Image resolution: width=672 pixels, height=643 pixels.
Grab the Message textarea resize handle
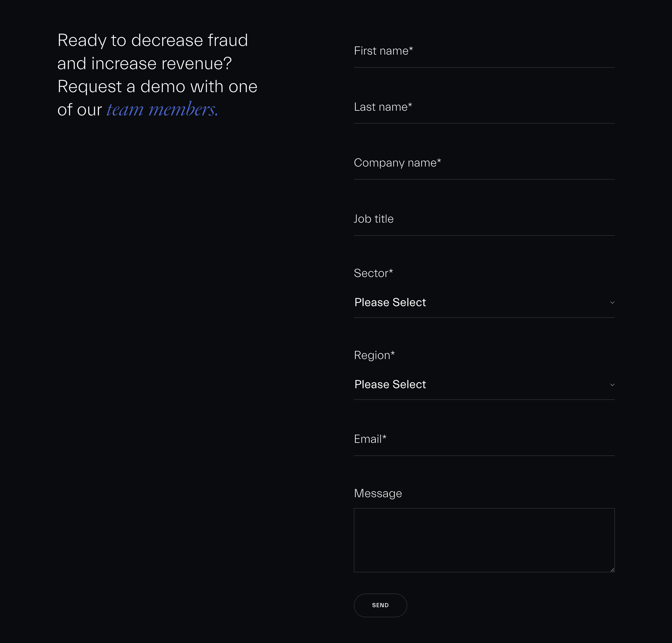coord(612,570)
